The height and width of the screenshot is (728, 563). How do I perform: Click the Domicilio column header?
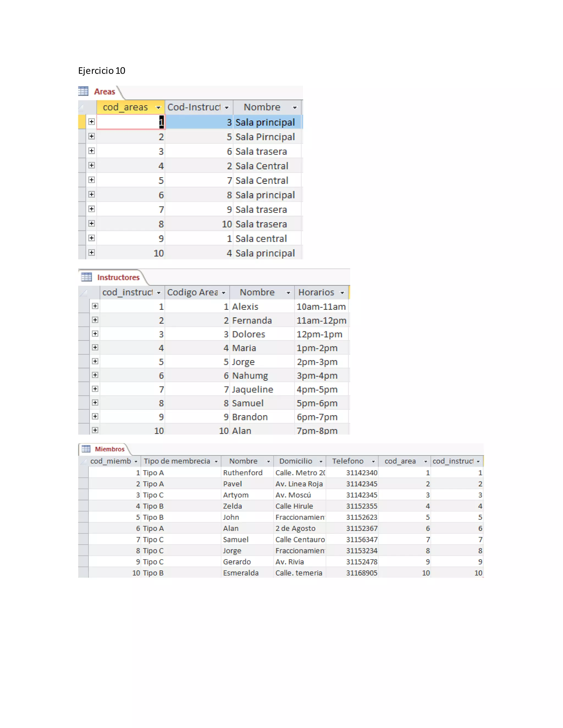[x=296, y=461]
